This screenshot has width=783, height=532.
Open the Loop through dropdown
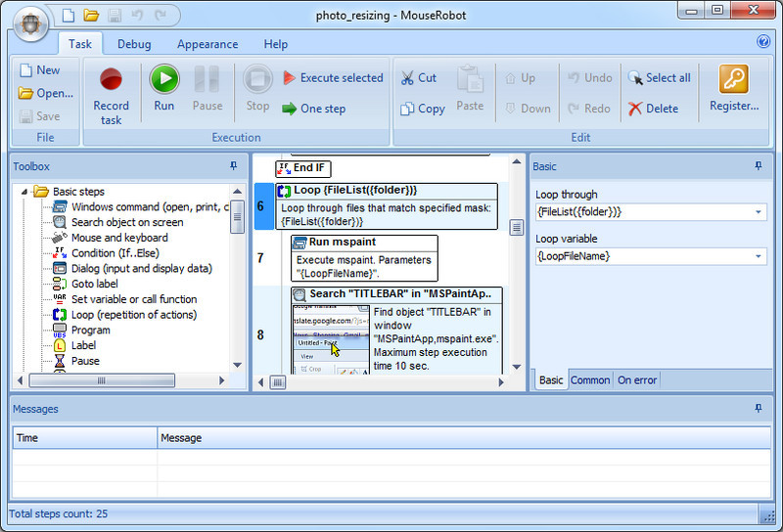[758, 212]
